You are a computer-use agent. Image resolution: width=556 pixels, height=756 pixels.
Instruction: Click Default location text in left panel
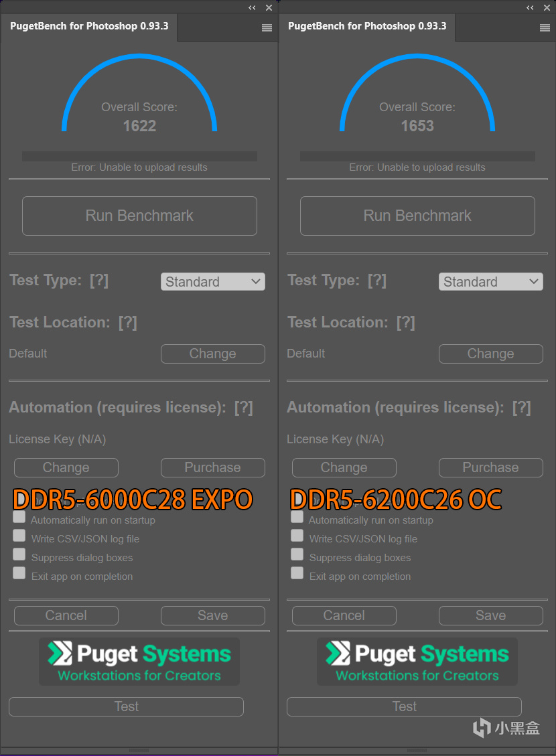pyautogui.click(x=28, y=354)
